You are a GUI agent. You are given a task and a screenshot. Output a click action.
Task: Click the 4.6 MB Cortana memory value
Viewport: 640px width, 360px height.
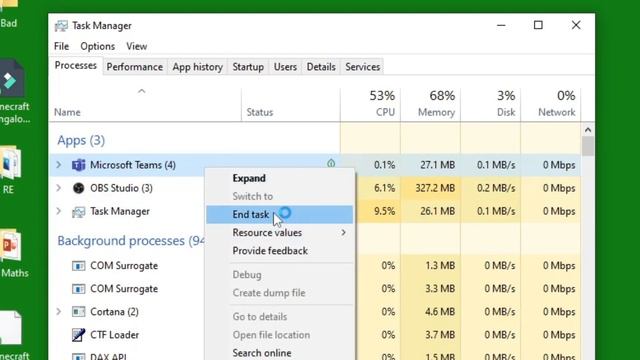coord(440,312)
